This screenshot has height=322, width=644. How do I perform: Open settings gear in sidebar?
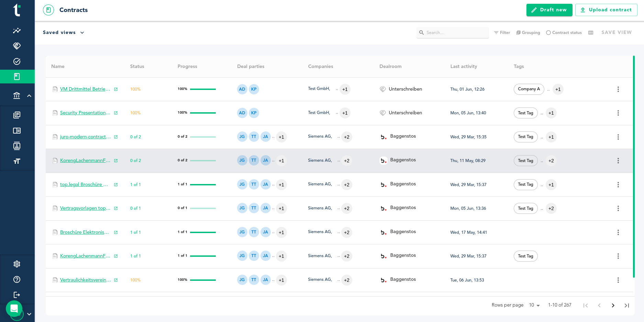[17, 264]
